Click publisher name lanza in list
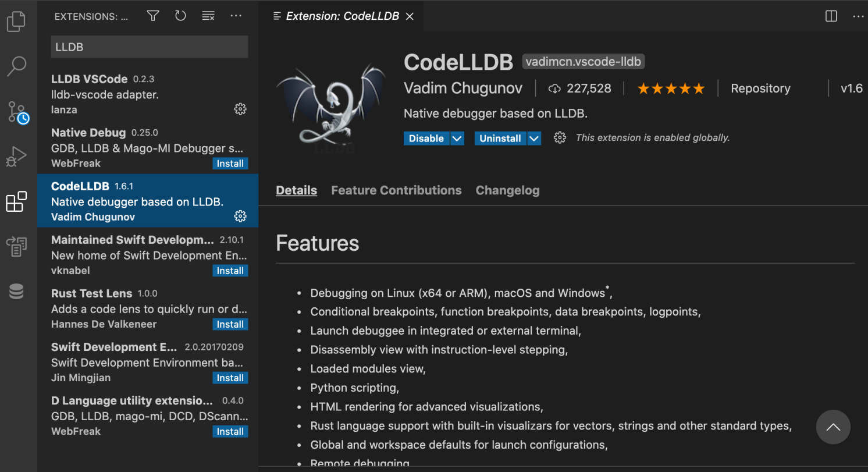 (64, 109)
